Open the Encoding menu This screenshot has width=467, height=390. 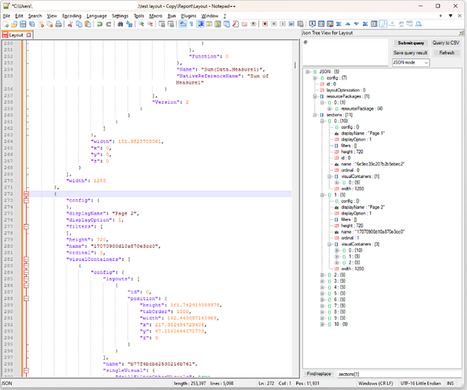click(x=72, y=16)
